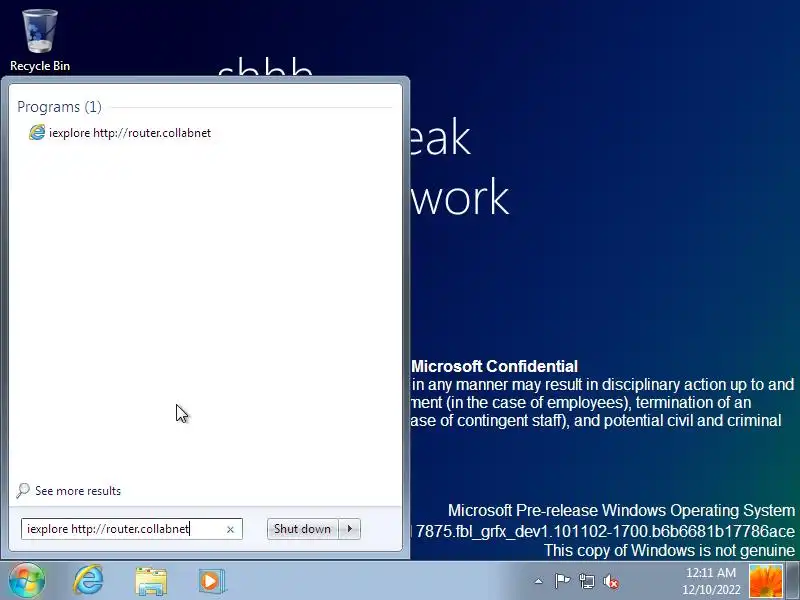This screenshot has height=600, width=800.
Task: Open See more results link
Action: [x=78, y=491]
